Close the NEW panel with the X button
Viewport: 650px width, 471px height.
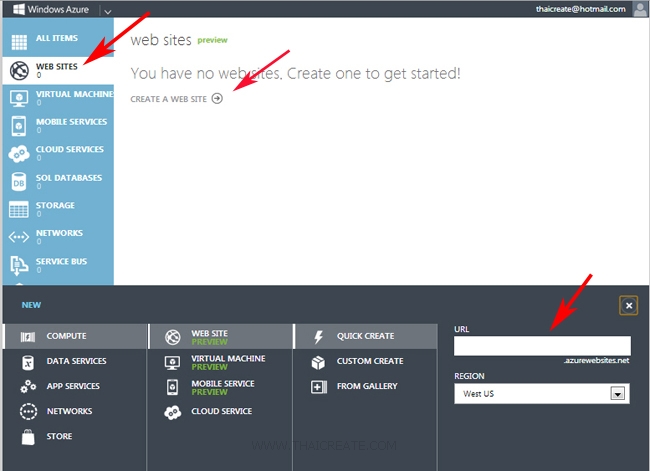click(x=628, y=306)
